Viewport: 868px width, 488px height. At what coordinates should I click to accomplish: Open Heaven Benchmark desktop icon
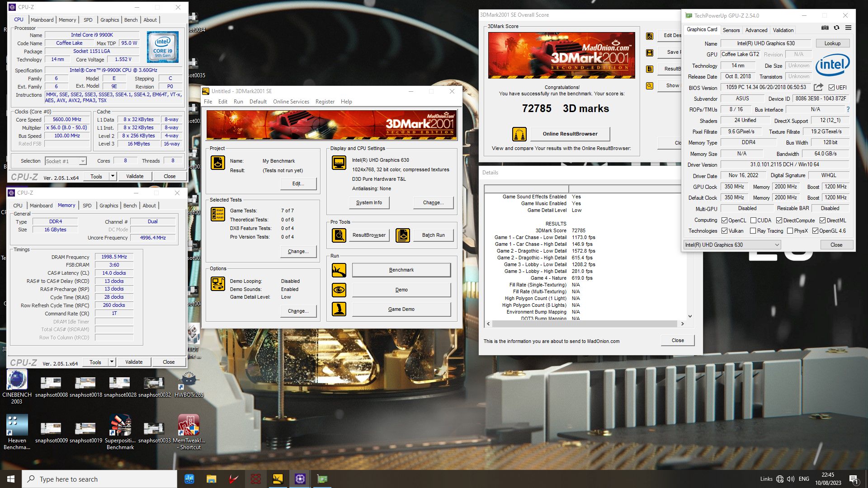tap(17, 432)
